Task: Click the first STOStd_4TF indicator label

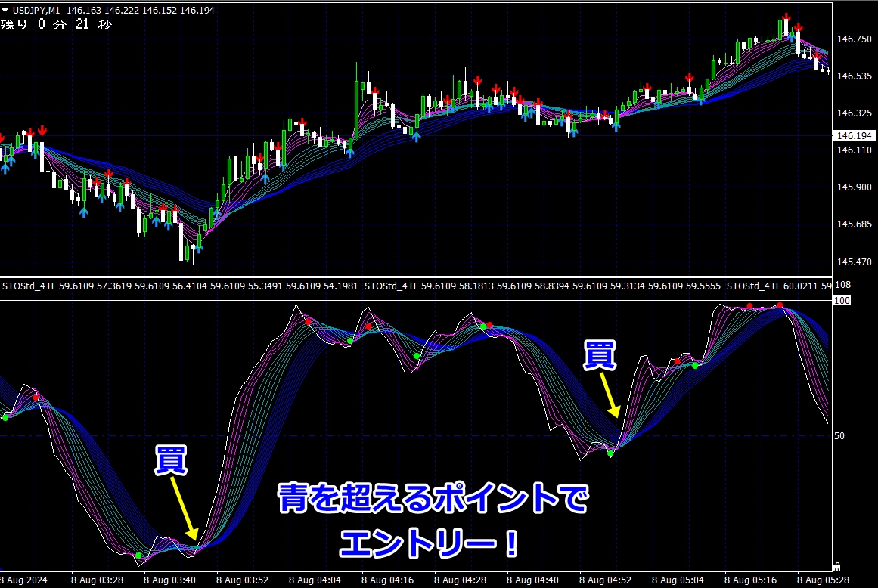Action: click(28, 287)
